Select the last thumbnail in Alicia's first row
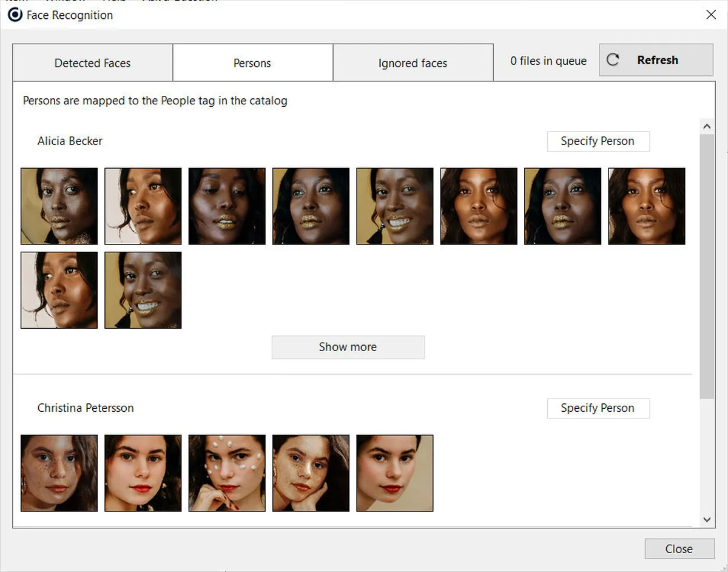 647,206
